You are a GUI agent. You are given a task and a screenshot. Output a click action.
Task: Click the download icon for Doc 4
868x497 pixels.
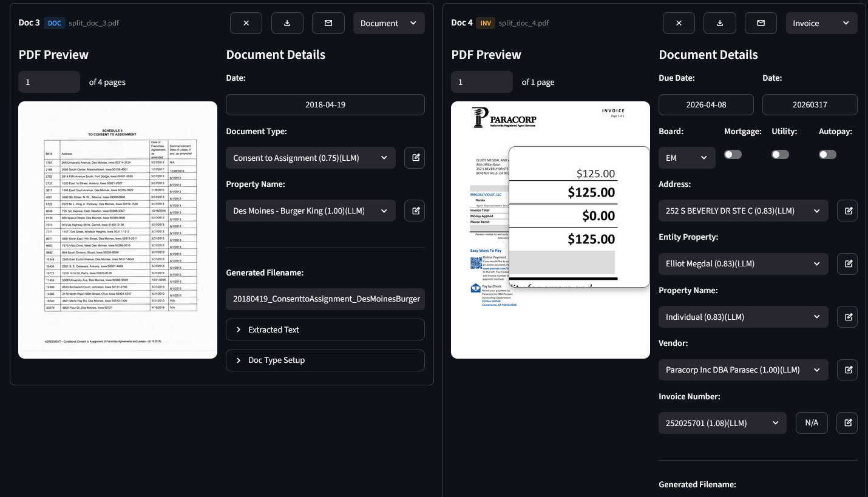pyautogui.click(x=720, y=23)
